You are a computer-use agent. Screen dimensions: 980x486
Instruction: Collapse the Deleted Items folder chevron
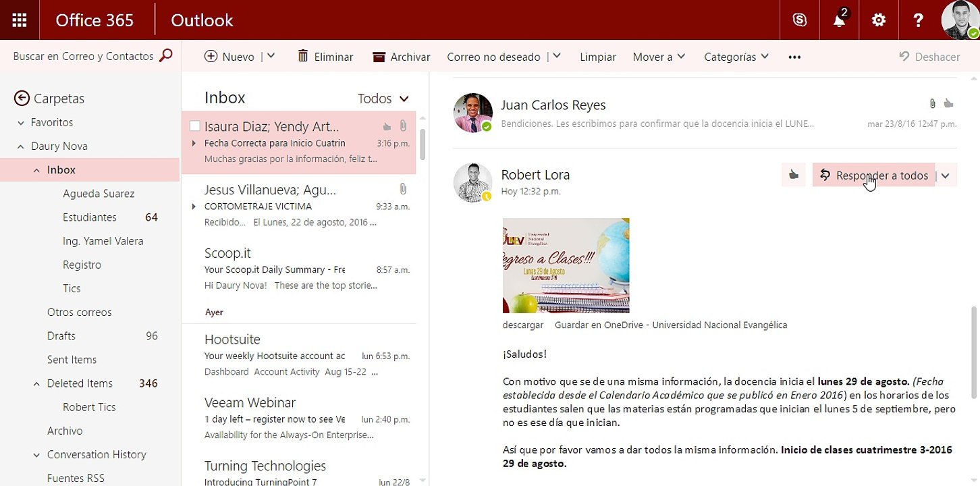tap(37, 384)
